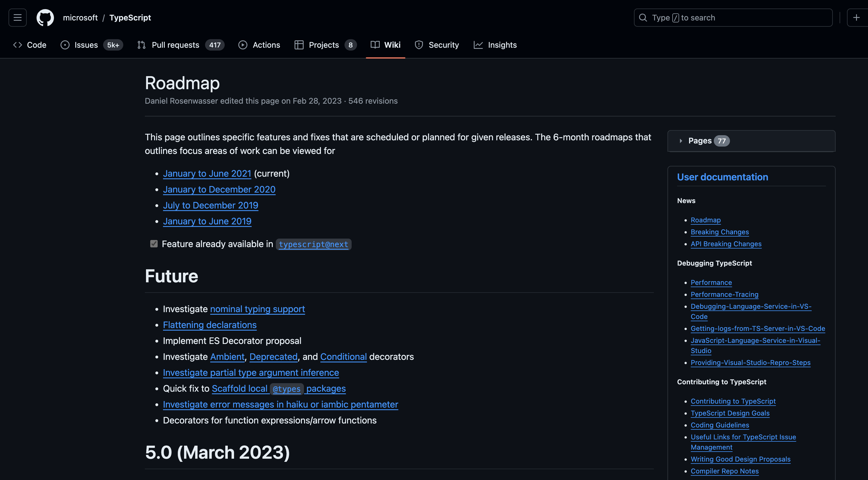The image size is (868, 480).
Task: Click the 'Implement ES Decorator proposal' list item
Action: [232, 341]
